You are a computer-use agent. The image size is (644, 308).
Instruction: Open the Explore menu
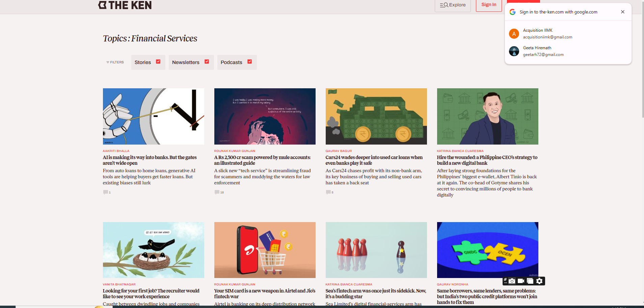tap(453, 5)
